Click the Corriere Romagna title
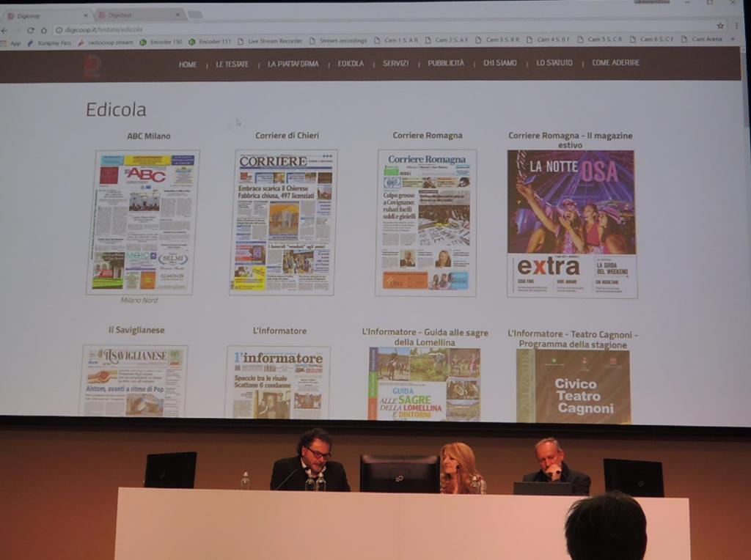751x560 pixels. click(x=428, y=136)
